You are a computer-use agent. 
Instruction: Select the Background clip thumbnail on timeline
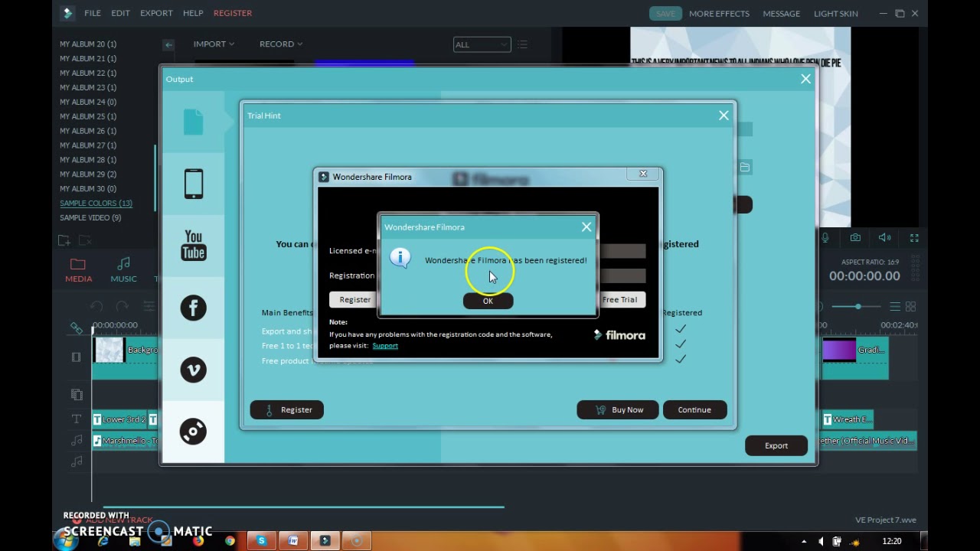(109, 350)
